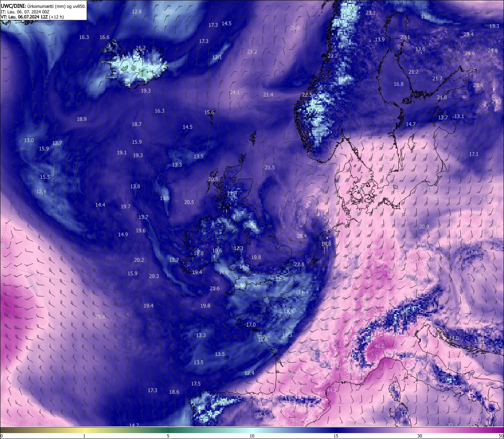Click the 14.0 value near the Adriatic
The height and width of the screenshot is (439, 504).
click(x=454, y=338)
